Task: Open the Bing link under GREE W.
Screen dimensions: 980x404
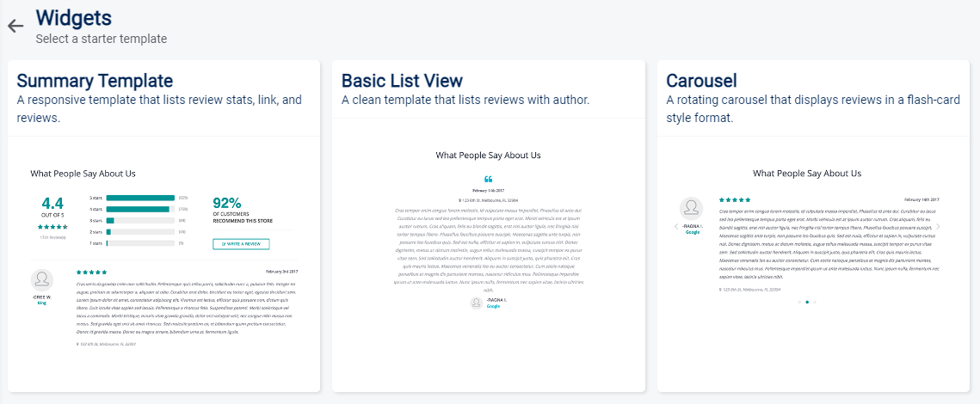Action: (41, 304)
